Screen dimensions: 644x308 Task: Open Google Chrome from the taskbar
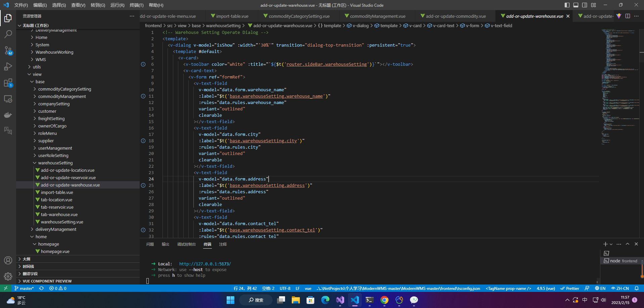[x=384, y=300]
